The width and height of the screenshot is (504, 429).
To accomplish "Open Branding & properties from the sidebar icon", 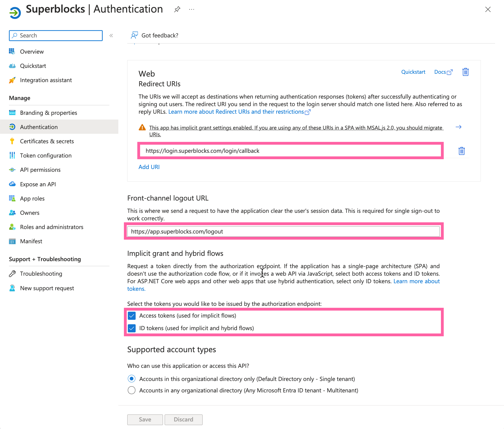I will [x=12, y=113].
